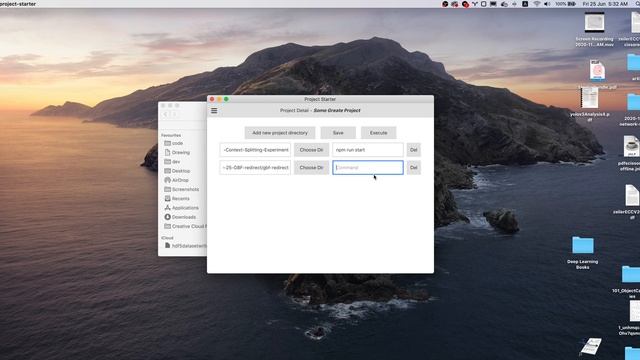Click the battery status in menu bar
640x360 pixels.
pos(565,4)
